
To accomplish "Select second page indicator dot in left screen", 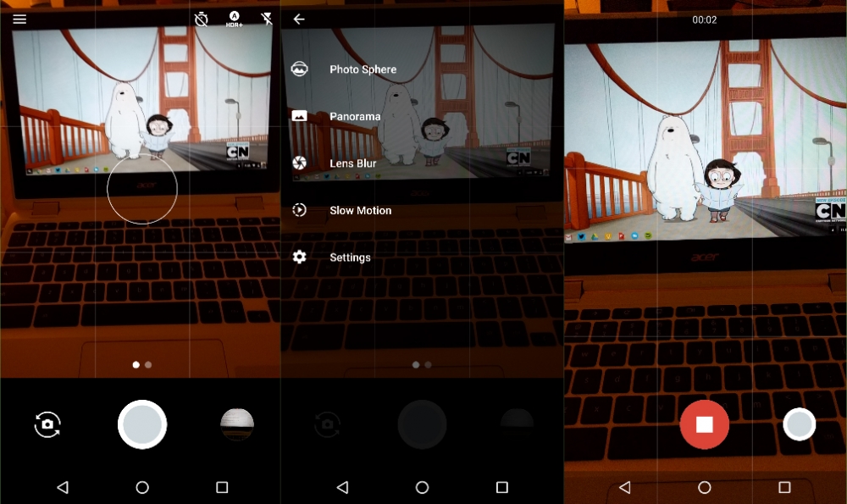I will 148,364.
